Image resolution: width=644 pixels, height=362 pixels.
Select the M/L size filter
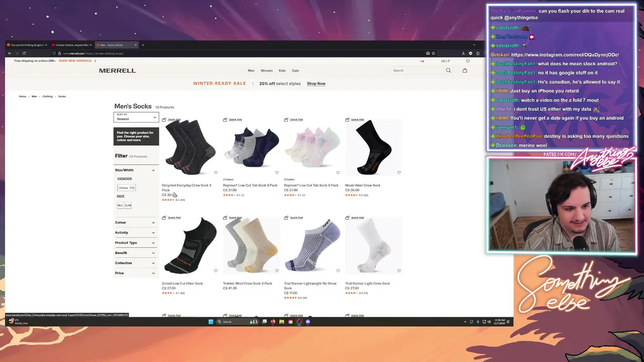point(120,205)
